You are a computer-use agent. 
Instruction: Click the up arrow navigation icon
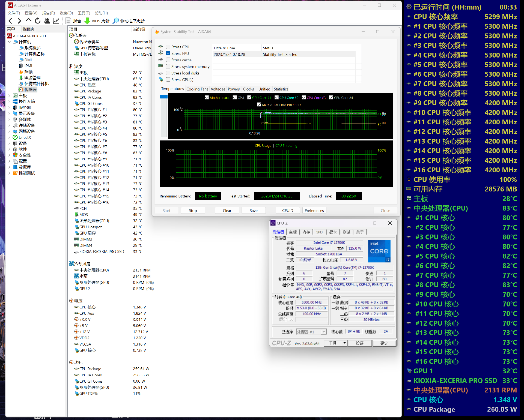click(28, 20)
